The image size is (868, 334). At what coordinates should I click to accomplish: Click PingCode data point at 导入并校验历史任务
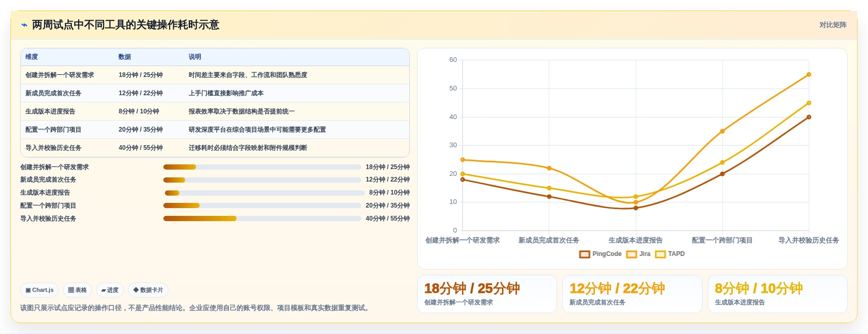click(809, 117)
